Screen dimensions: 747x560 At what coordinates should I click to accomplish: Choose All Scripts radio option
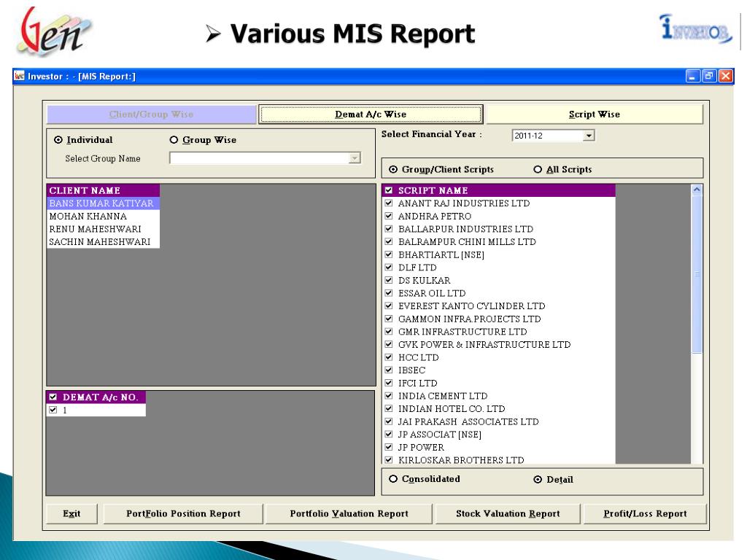(x=538, y=169)
